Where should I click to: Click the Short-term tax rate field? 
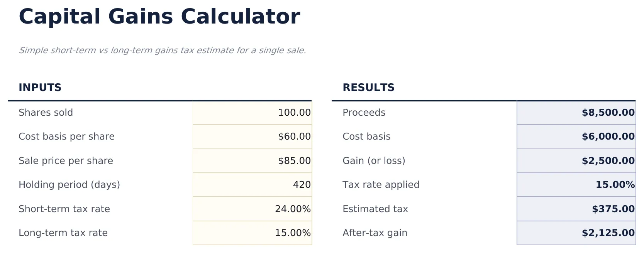click(x=252, y=209)
